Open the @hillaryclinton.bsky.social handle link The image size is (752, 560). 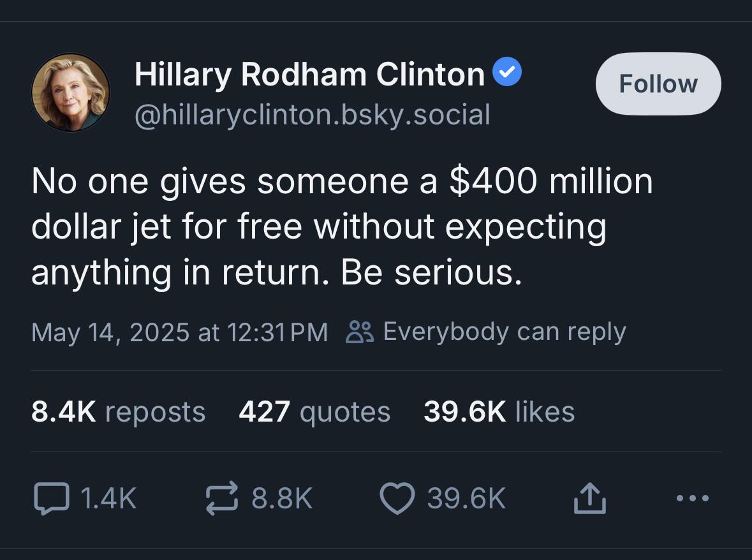click(313, 115)
